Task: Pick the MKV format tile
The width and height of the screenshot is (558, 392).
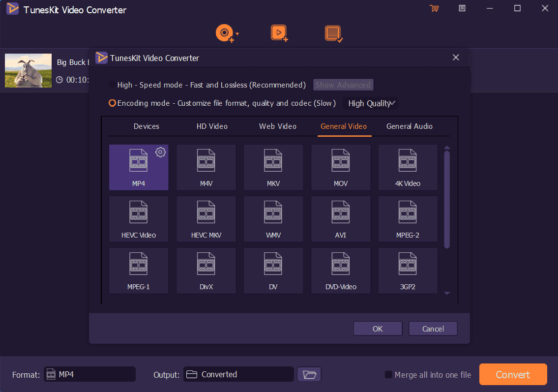Action: point(273,167)
